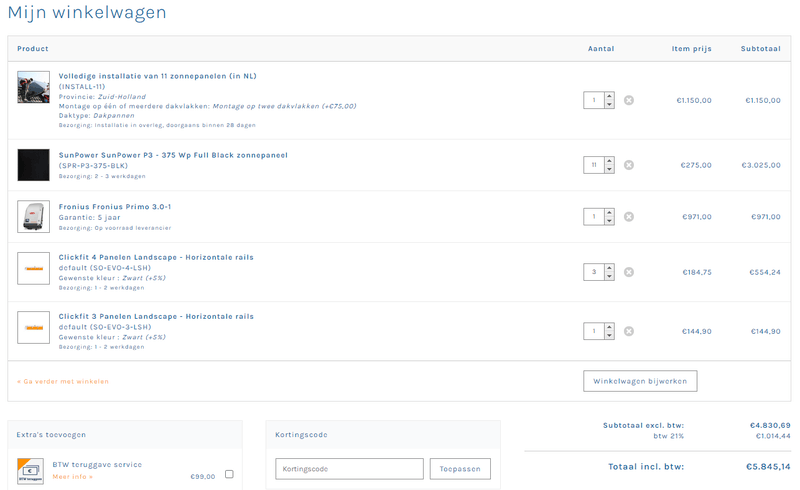
Task: Select the €5.845,14 total incl. btw
Action: [x=768, y=467]
